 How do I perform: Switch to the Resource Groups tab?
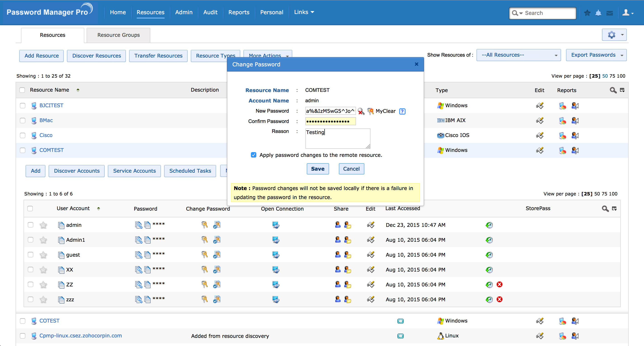[x=118, y=35]
